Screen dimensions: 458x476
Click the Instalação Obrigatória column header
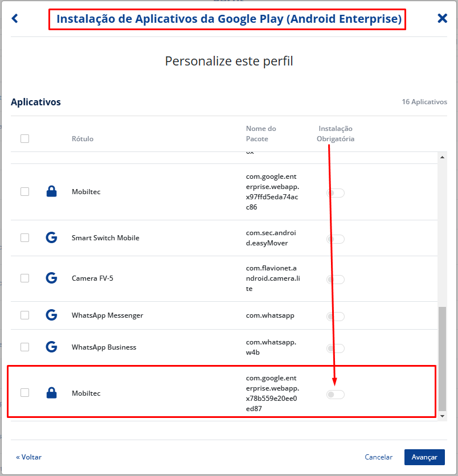click(336, 134)
